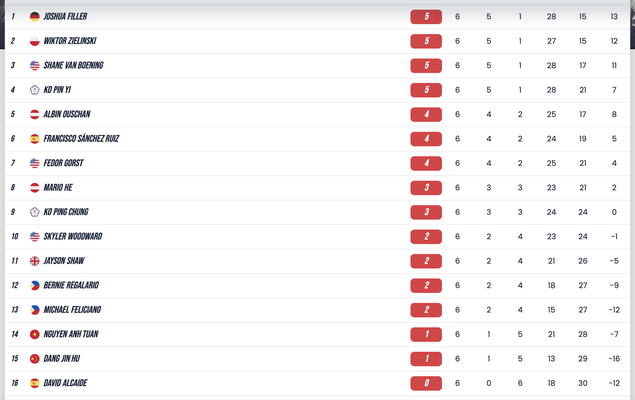
Task: Click the flag icon beside Fedor Gorst
Action: [35, 163]
